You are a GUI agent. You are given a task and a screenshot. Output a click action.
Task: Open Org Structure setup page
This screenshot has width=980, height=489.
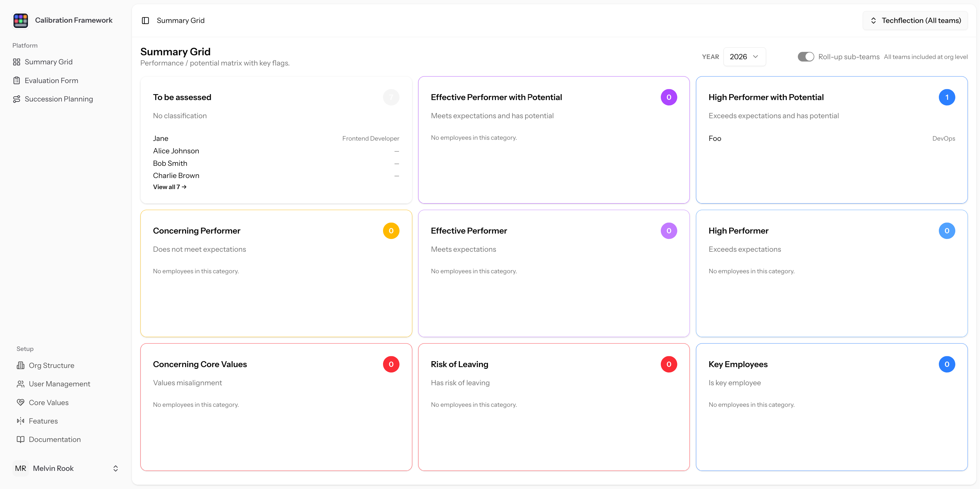pos(66,365)
